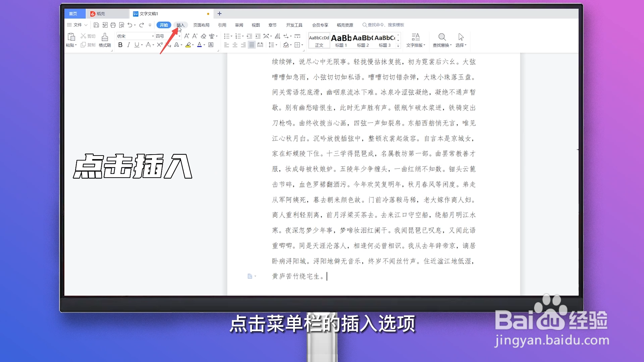Click the Cut (剪切) scissors button

[x=88, y=36]
